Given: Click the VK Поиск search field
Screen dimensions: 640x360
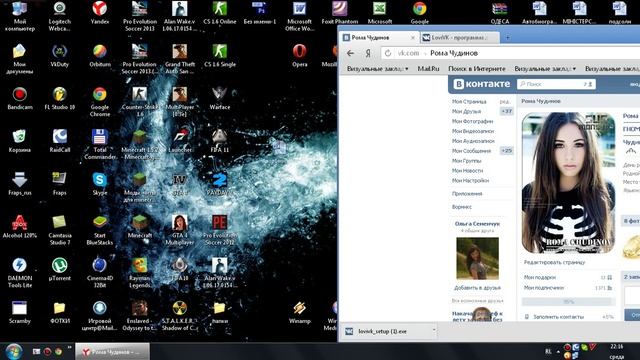Looking at the screenshot, I should pos(556,84).
